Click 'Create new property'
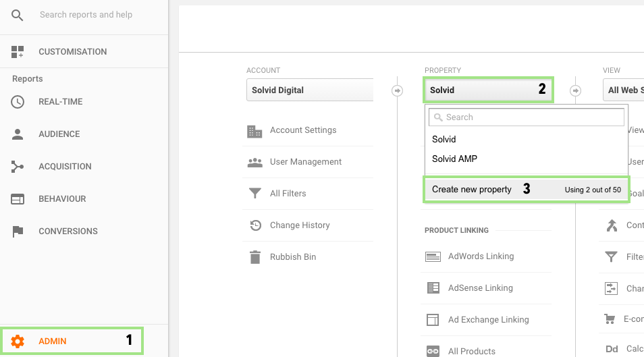 (x=527, y=190)
